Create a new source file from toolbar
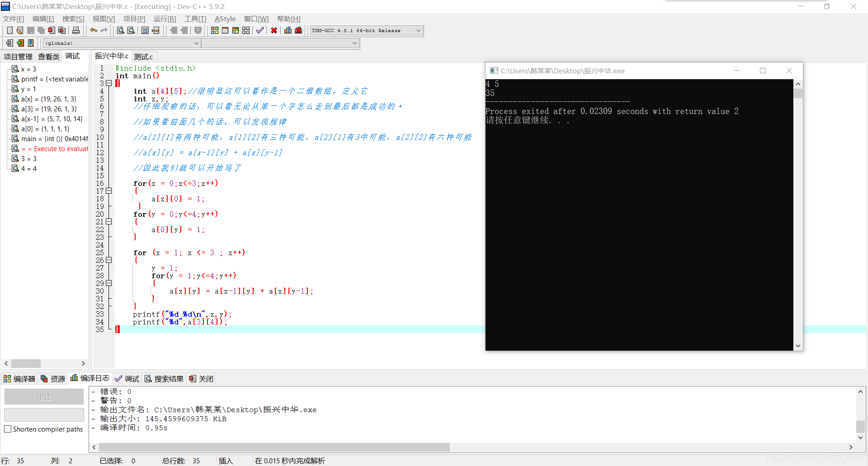Viewport: 868px width, 466px height. [x=9, y=30]
